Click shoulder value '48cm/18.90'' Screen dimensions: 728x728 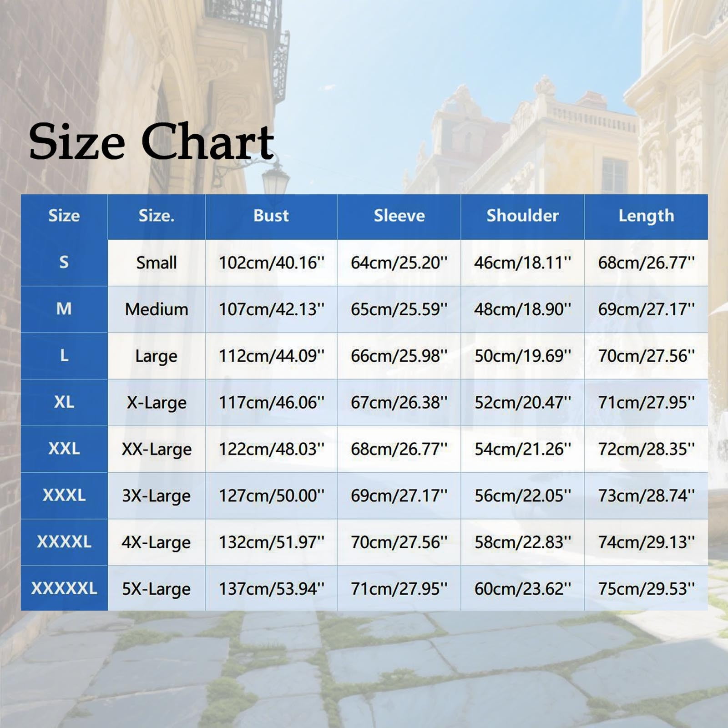click(x=522, y=309)
